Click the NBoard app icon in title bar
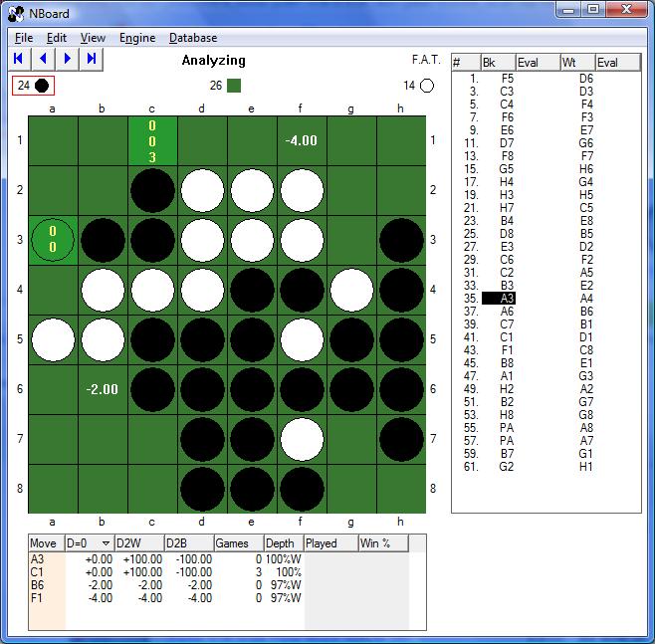Image resolution: width=655 pixels, height=644 pixels. pos(15,12)
